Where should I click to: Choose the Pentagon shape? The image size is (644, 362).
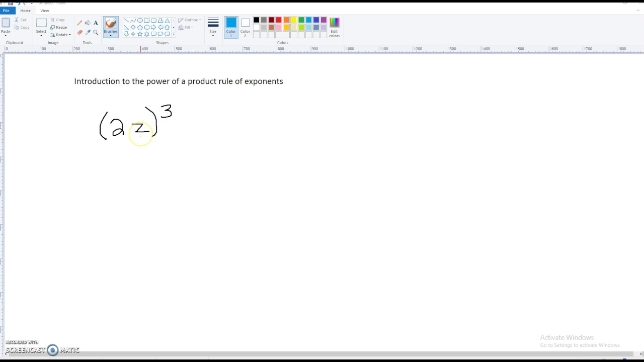pyautogui.click(x=140, y=27)
